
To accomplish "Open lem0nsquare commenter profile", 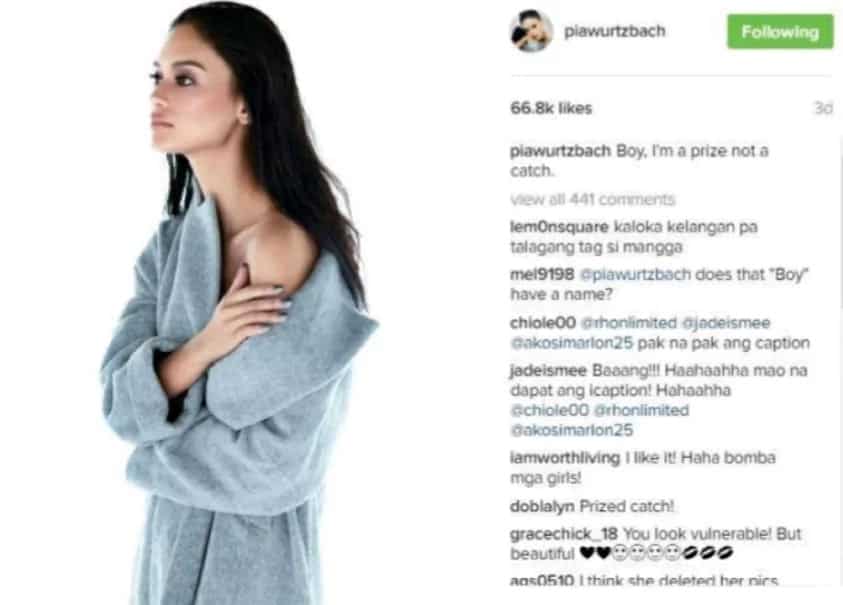I will click(x=559, y=227).
